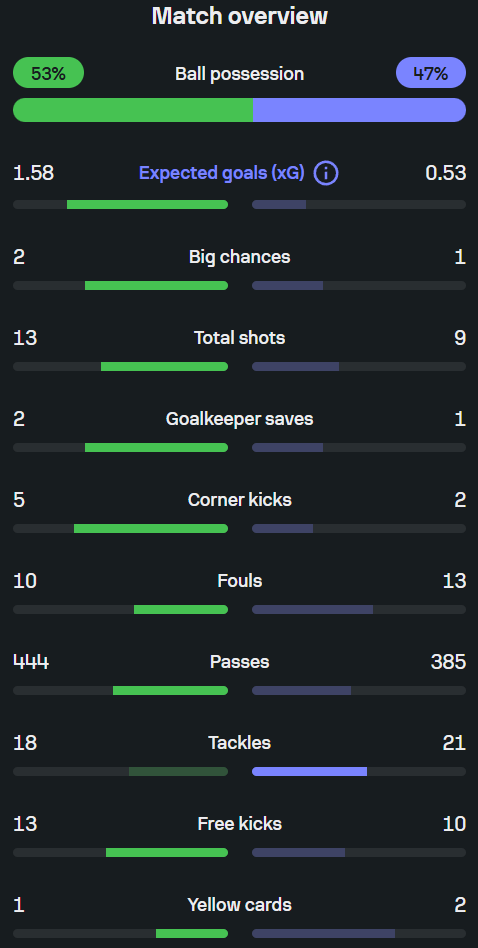The height and width of the screenshot is (948, 478).
Task: Click the green ball possession bar segment
Action: 133,110
